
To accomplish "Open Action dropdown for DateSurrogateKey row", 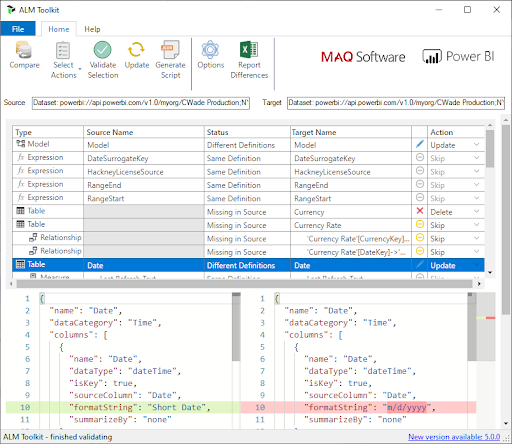I will coord(477,158).
